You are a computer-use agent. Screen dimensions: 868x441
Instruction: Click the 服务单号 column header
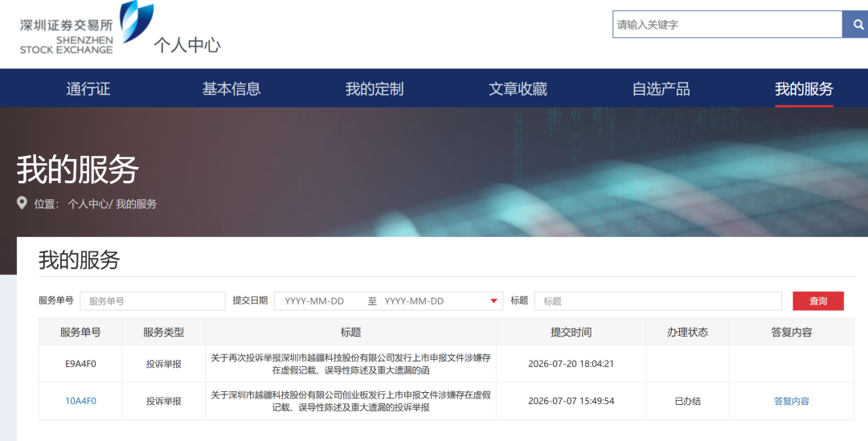(81, 332)
